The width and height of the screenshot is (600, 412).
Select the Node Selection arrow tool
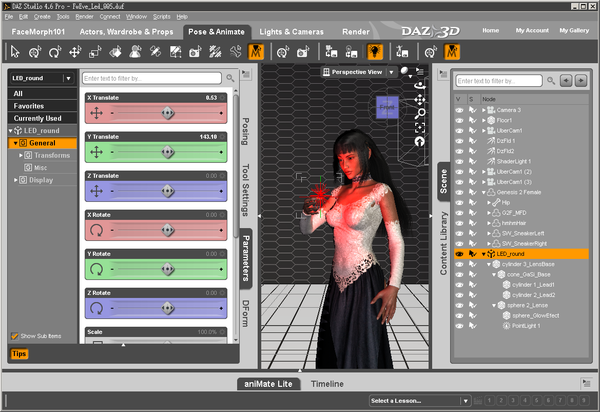15,52
